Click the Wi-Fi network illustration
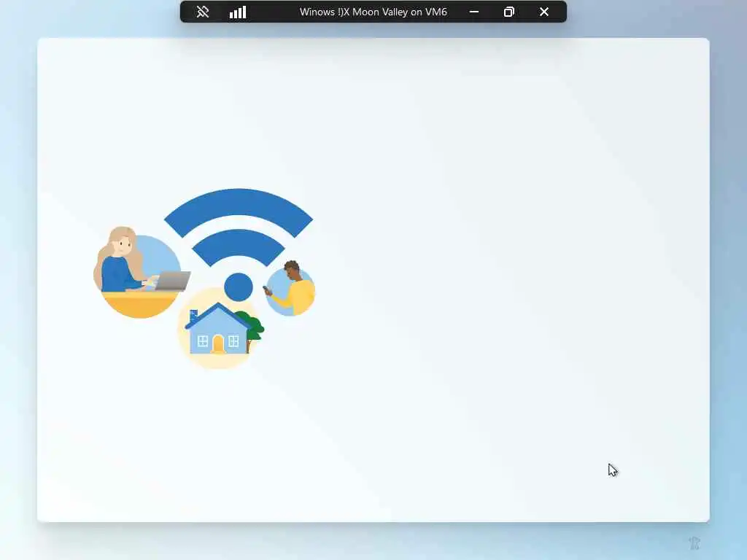Viewport: 747px width, 560px height. (204, 279)
